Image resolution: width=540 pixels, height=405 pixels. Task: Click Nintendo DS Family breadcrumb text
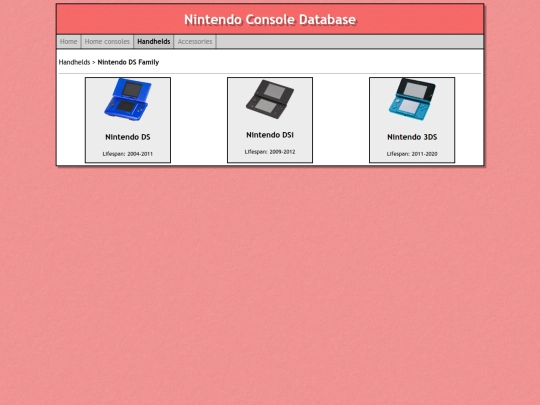click(x=128, y=62)
